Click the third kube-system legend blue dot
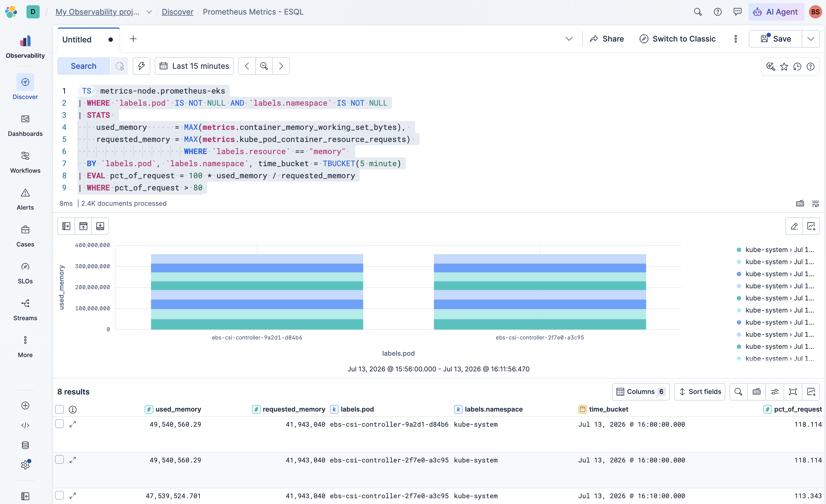This screenshot has height=504, width=826. [x=739, y=274]
